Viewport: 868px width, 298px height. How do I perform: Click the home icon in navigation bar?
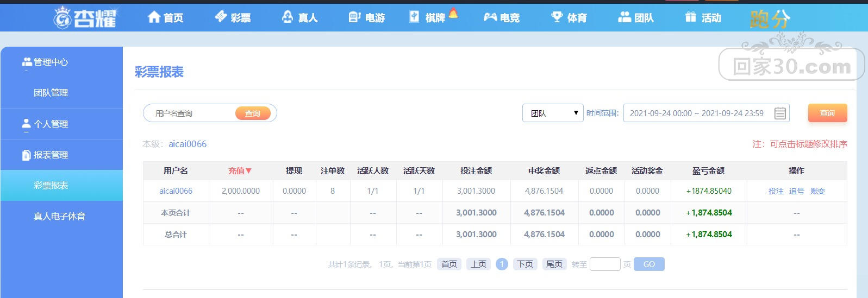[154, 17]
